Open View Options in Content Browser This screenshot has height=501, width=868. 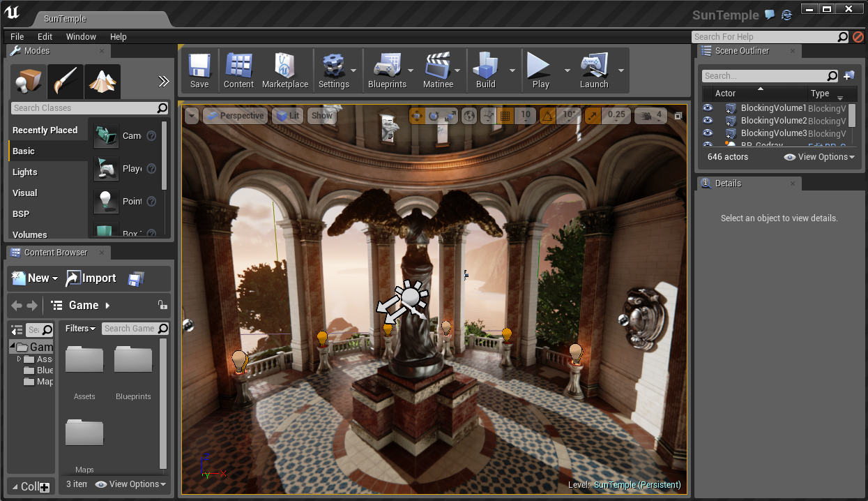click(131, 484)
